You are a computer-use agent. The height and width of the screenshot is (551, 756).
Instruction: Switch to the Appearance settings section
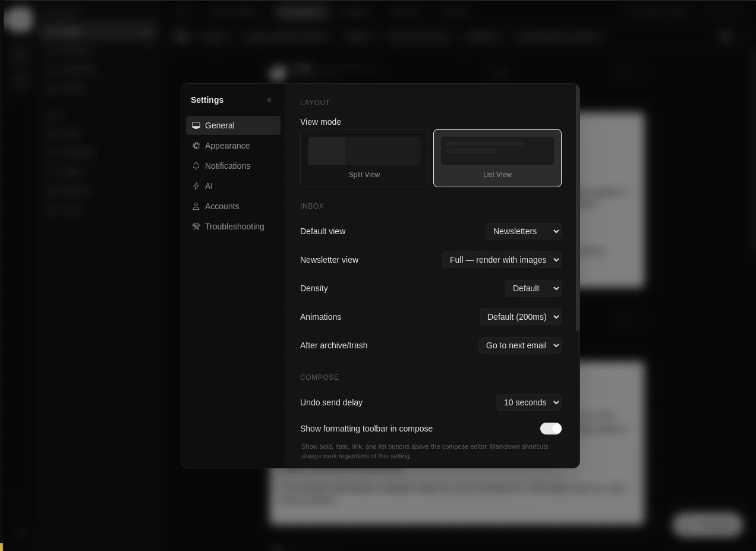point(228,146)
